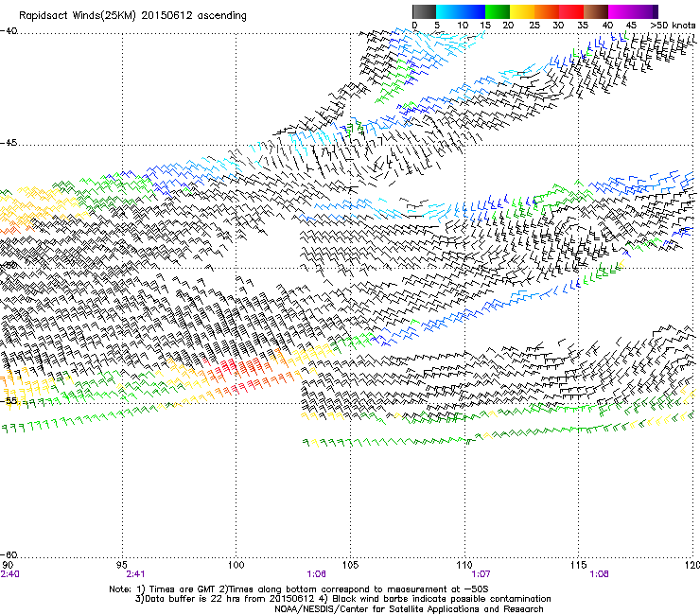Click the '45' label under the color bar
Screen dimensions: 700x615
(631, 25)
